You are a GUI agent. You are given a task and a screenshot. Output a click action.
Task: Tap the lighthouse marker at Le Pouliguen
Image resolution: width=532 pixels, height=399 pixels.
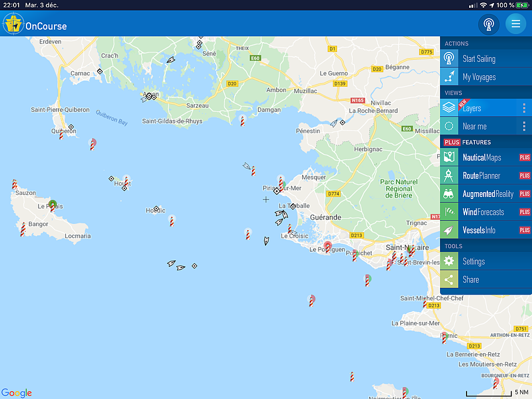(327, 247)
